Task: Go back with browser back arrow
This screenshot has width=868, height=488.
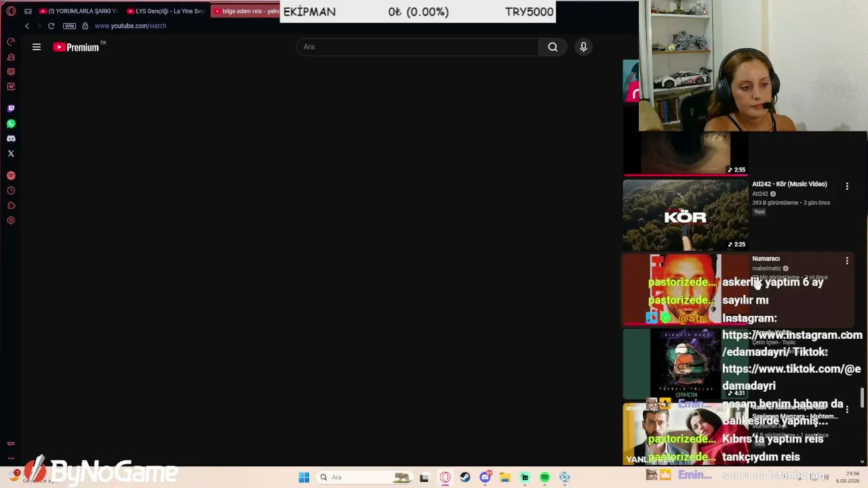Action: click(27, 26)
